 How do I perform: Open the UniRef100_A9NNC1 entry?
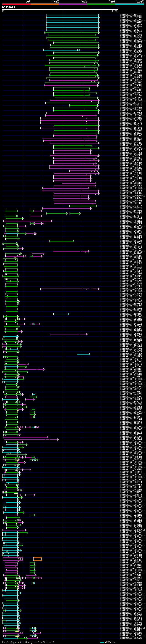(131, 85)
